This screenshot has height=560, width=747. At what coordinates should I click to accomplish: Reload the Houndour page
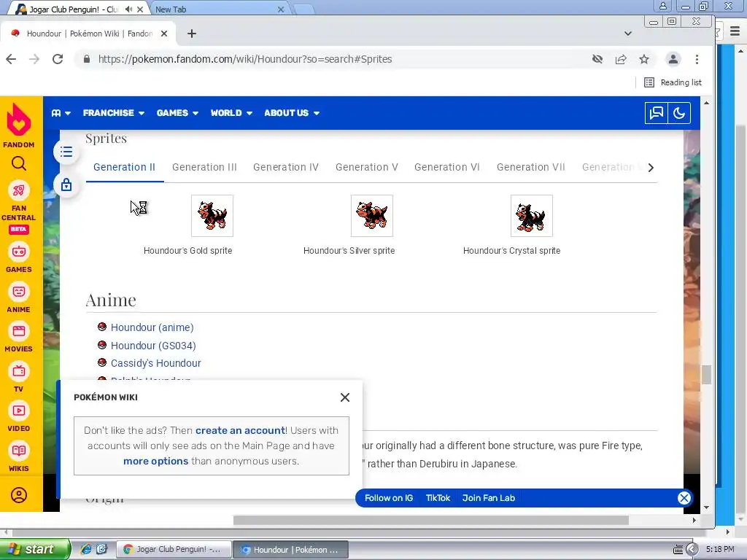(x=58, y=59)
